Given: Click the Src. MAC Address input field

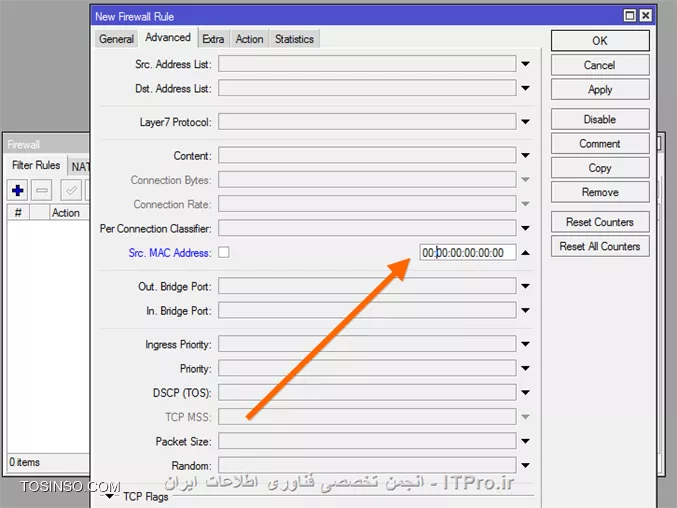Looking at the screenshot, I should tap(468, 252).
